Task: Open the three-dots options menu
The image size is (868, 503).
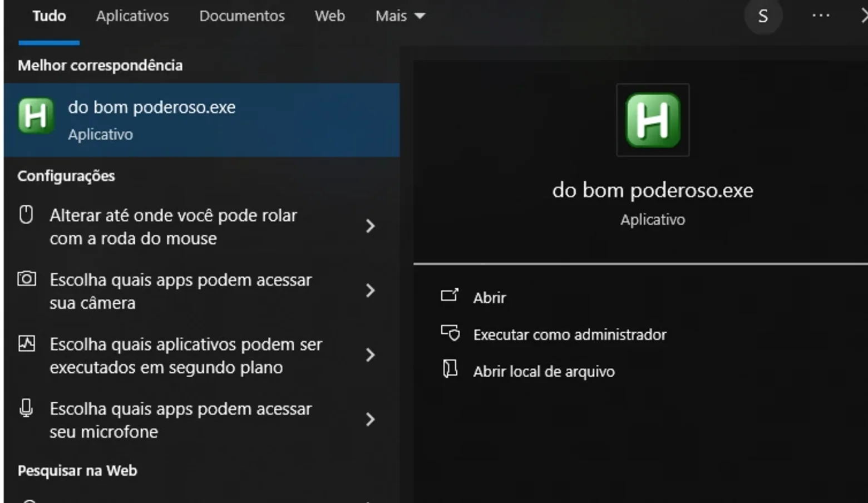Action: click(x=821, y=16)
